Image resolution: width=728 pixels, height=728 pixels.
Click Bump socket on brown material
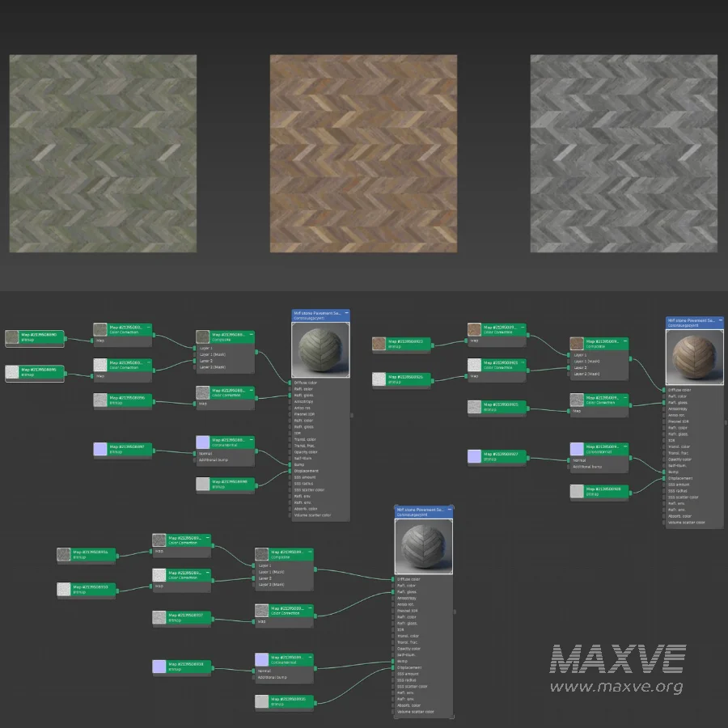pos(664,472)
